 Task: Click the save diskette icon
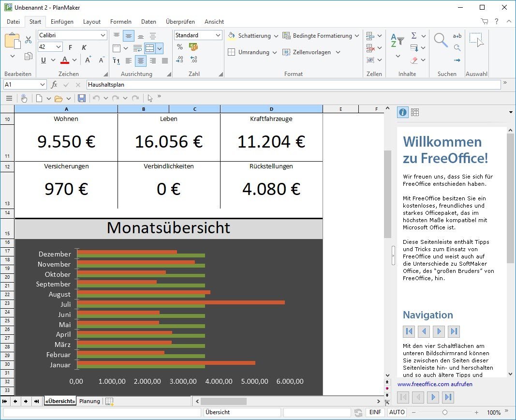point(82,98)
